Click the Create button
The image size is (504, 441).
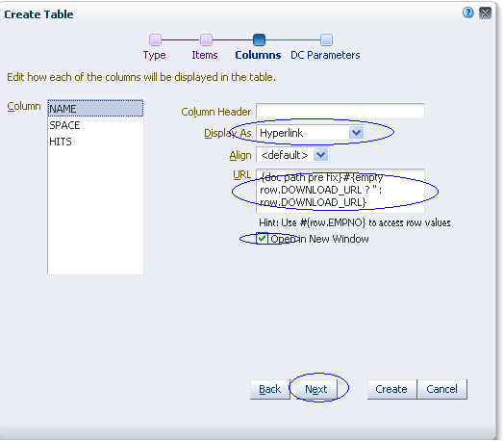point(391,389)
